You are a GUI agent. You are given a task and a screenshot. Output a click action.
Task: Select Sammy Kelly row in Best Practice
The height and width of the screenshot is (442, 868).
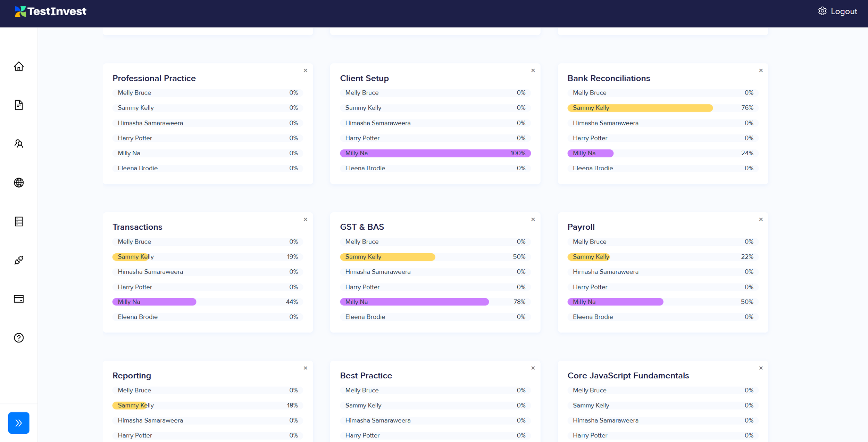[x=435, y=405]
